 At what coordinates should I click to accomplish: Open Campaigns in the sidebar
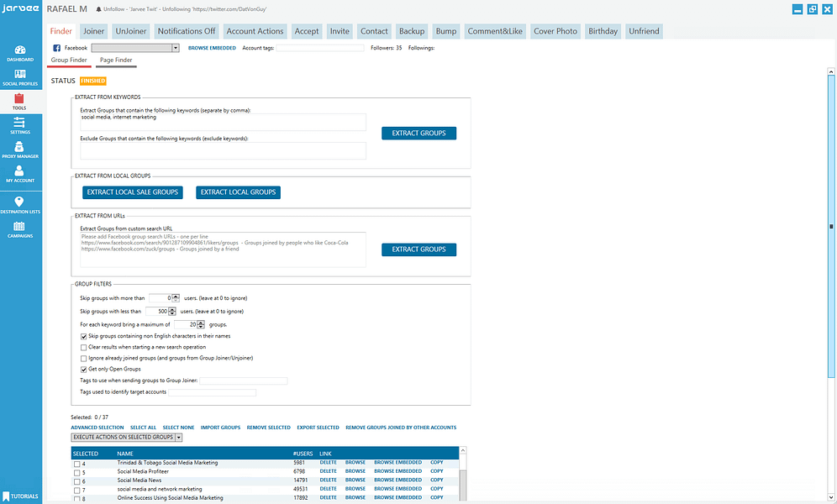click(x=20, y=230)
